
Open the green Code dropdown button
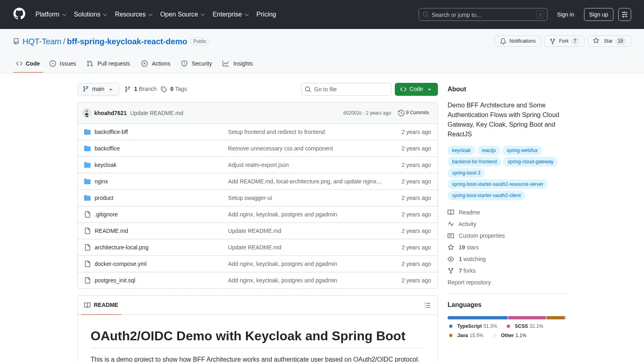[x=416, y=89]
